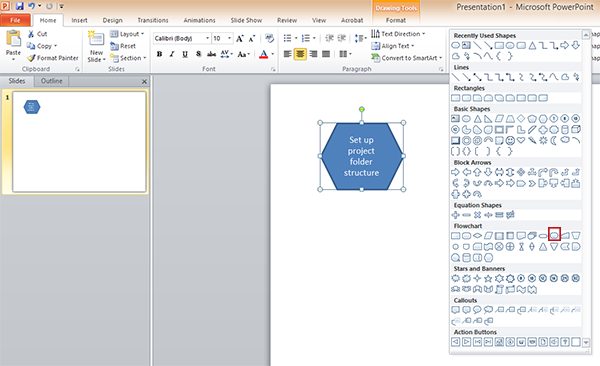The height and width of the screenshot is (366, 600).
Task: Toggle Italic formatting
Action: 172,54
